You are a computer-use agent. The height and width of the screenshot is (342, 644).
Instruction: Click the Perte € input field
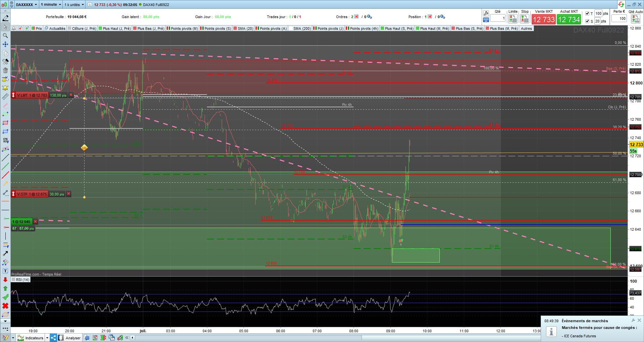click(x=619, y=18)
